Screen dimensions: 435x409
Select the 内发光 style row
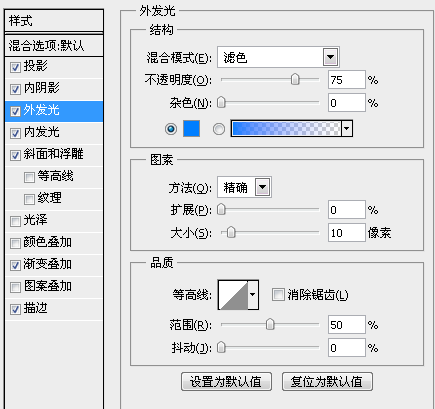coord(54,133)
